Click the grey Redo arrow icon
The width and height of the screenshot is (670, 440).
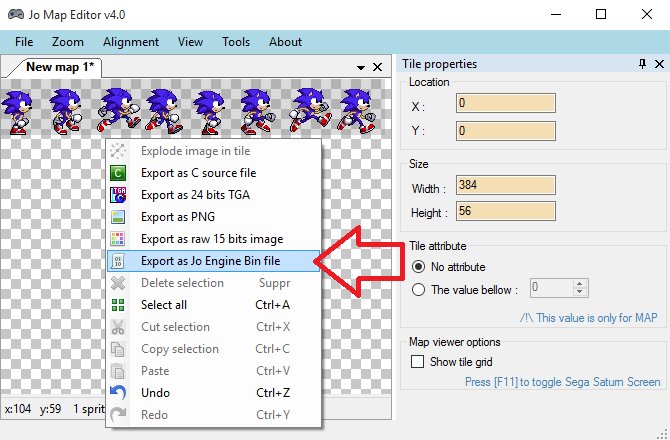click(x=118, y=414)
